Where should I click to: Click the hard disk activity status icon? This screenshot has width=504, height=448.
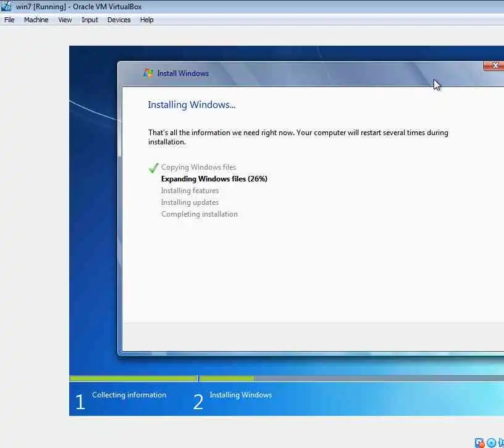click(479, 443)
